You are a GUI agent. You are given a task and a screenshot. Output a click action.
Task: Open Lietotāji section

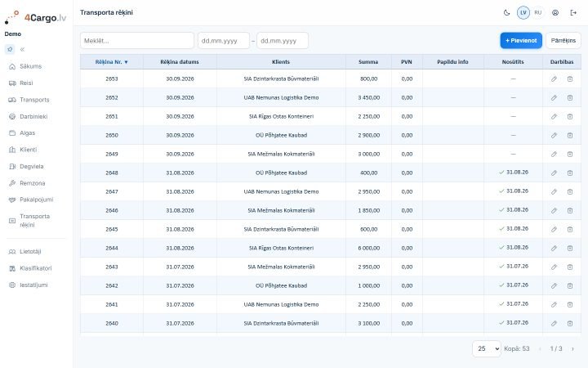click(36, 252)
